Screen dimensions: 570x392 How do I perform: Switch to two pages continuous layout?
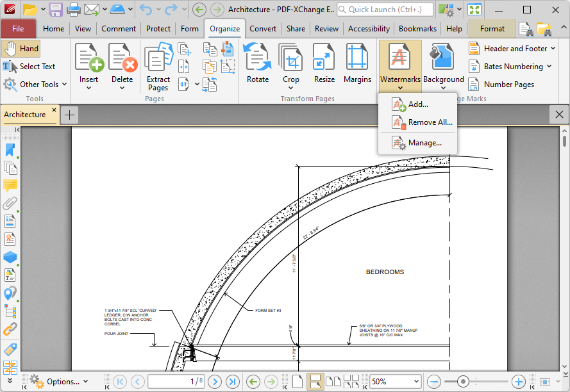point(351,382)
